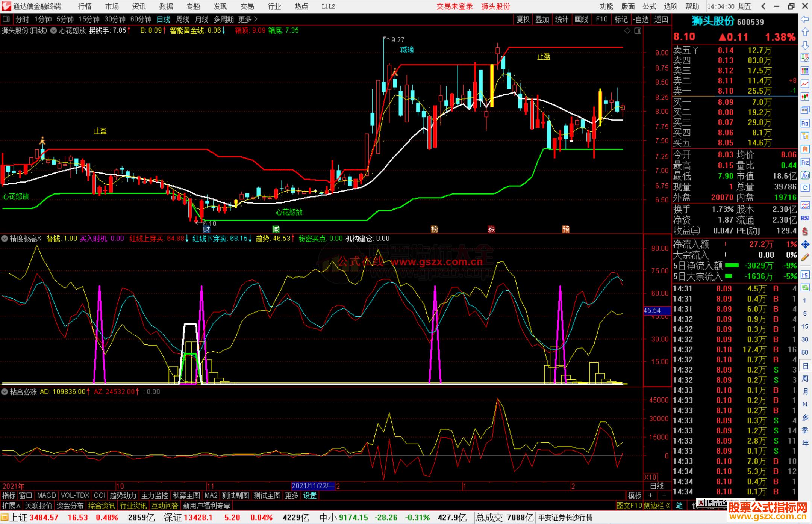Click the up arrow icon in right sidebar
Image resolution: width=812 pixels, height=524 pixels.
click(x=805, y=32)
